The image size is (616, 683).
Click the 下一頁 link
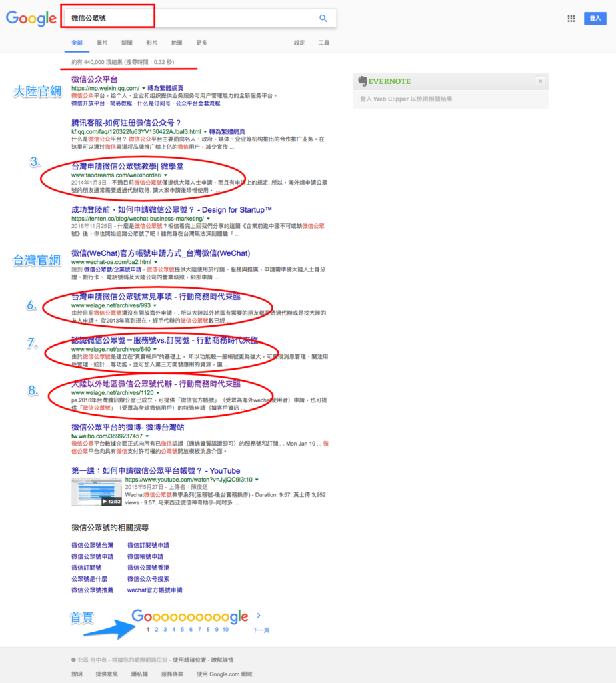click(261, 630)
